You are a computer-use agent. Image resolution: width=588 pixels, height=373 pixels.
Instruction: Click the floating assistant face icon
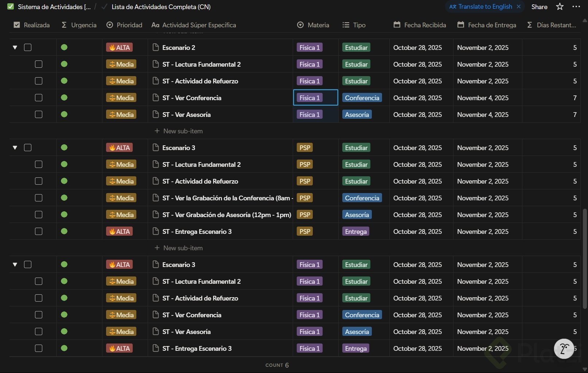(x=564, y=349)
